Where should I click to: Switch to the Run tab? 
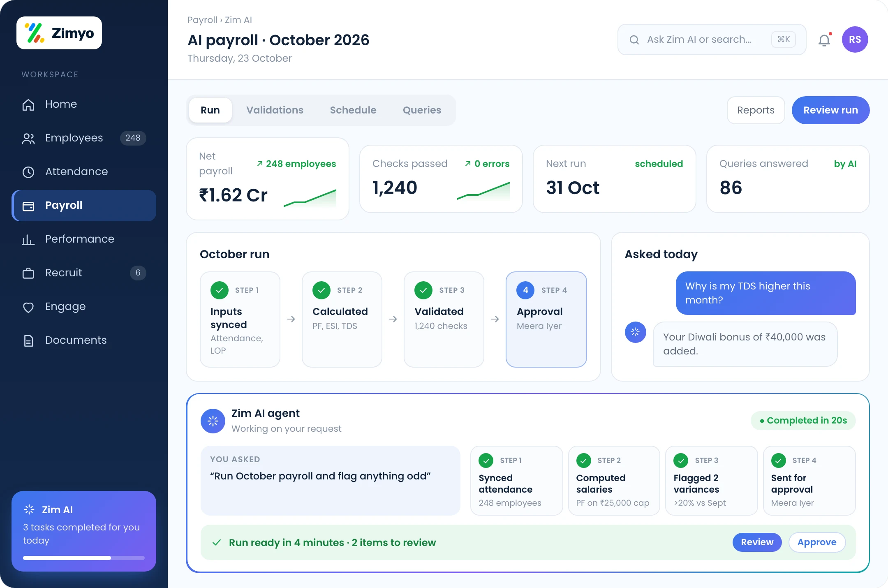coord(210,110)
